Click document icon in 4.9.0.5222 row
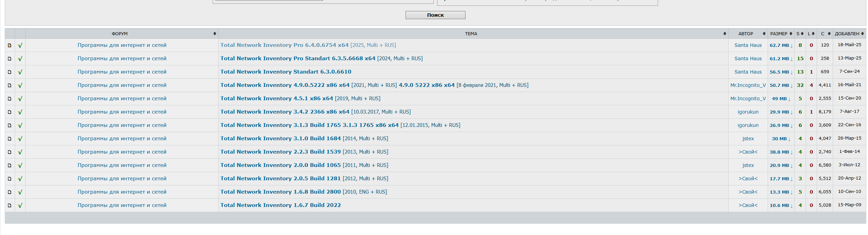Screen dimensions: 868x235 pyautogui.click(x=10, y=85)
